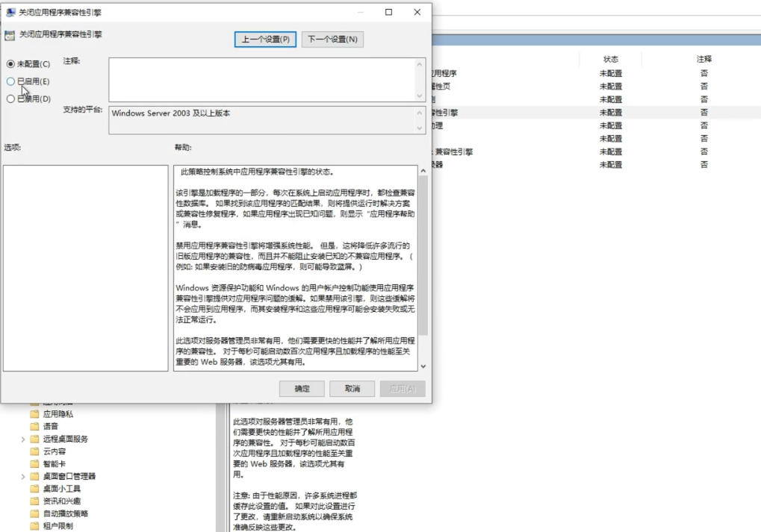This screenshot has width=761, height=532.
Task: Select the 智能卡 folder icon
Action: point(34,463)
